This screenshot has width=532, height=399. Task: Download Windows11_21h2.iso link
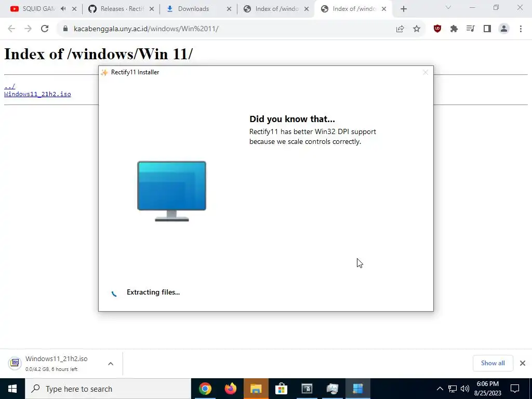click(x=37, y=94)
